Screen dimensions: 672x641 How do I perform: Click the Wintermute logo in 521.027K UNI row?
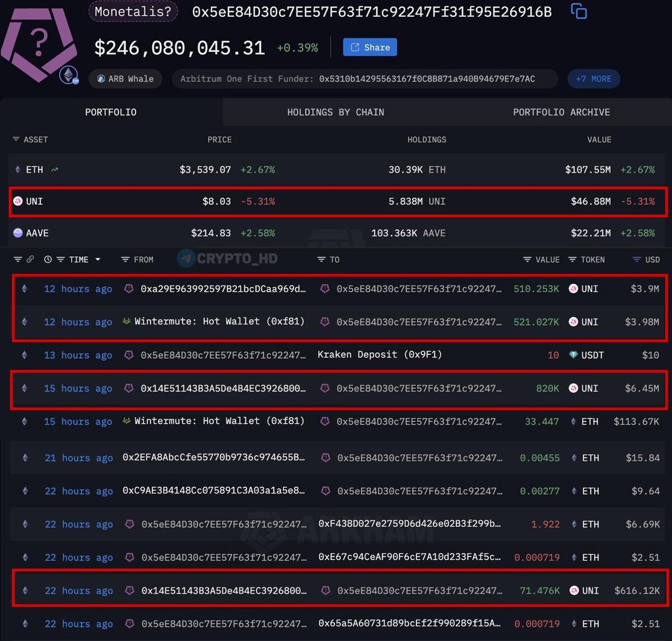coord(127,322)
